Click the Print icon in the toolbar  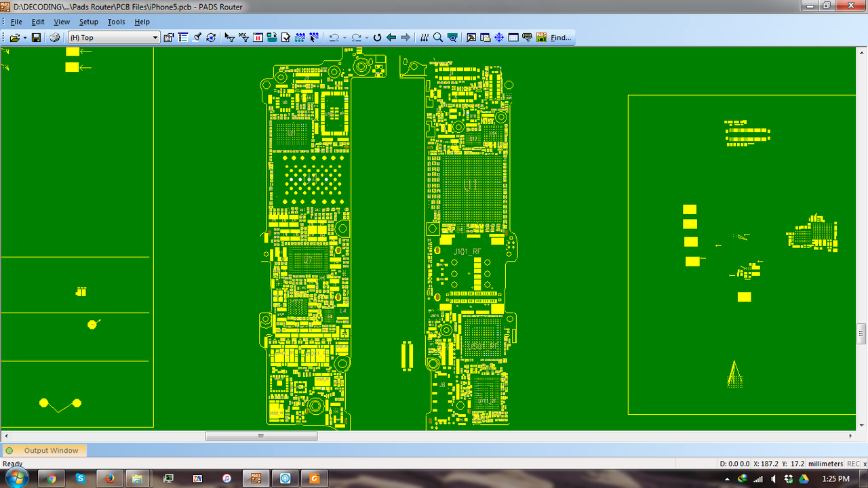(x=54, y=38)
